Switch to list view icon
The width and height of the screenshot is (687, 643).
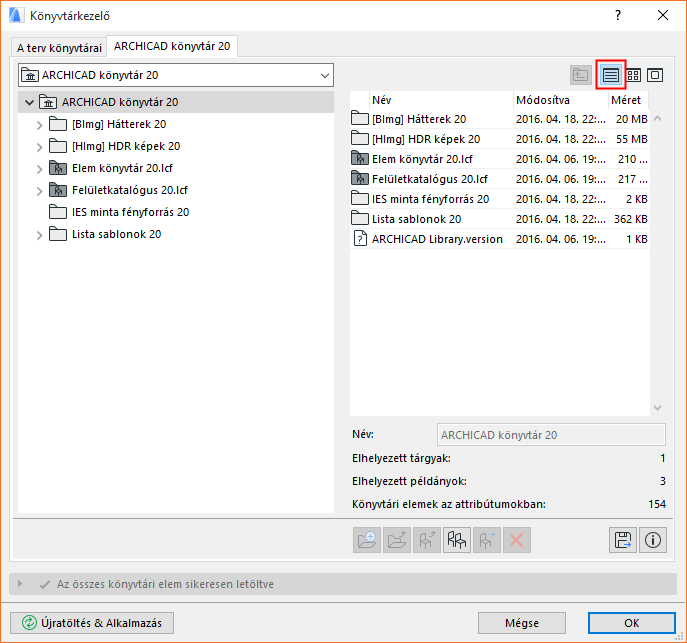(x=610, y=75)
